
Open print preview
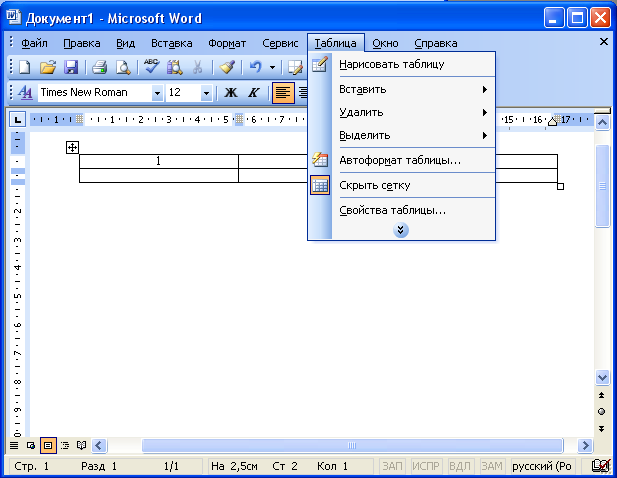pos(123,67)
